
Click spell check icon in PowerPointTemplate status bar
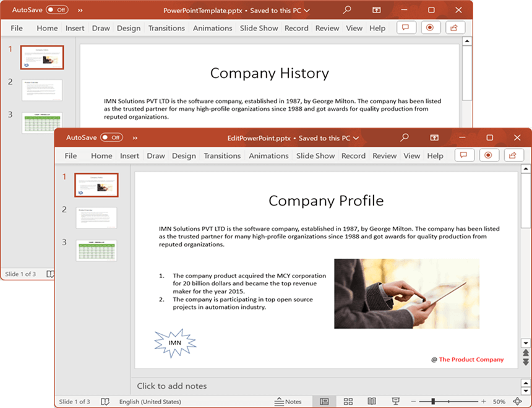click(50, 274)
